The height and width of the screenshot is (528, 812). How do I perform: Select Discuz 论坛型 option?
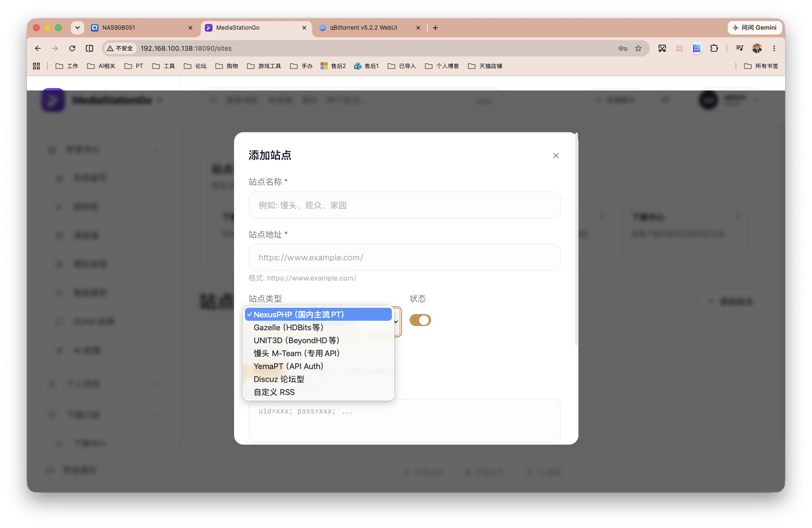click(x=318, y=379)
